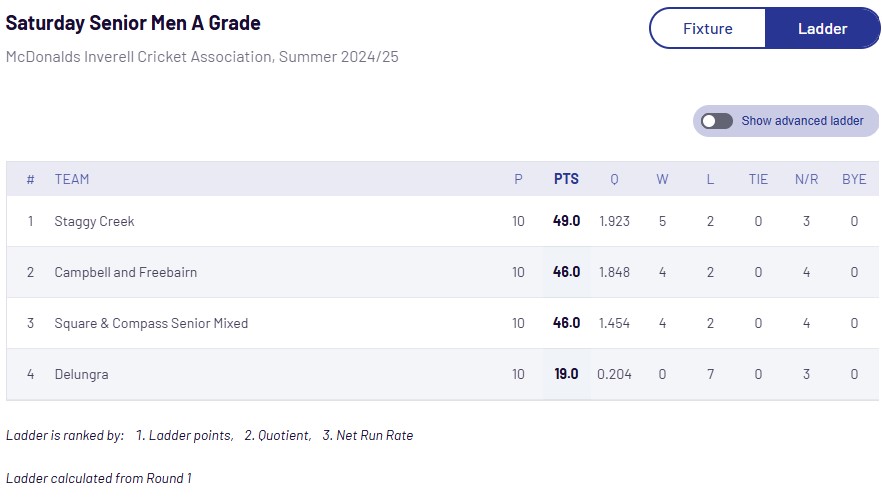Click the TIE column header
The width and height of the screenshot is (882, 498).
pyautogui.click(x=758, y=179)
